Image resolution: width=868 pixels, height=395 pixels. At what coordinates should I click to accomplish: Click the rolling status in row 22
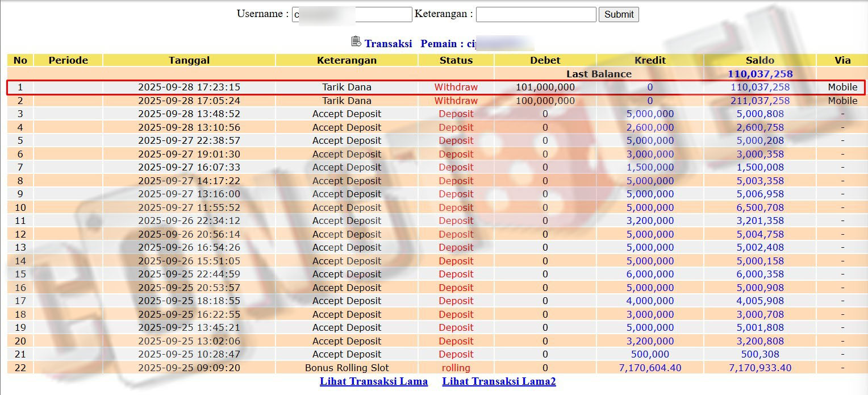coord(456,368)
